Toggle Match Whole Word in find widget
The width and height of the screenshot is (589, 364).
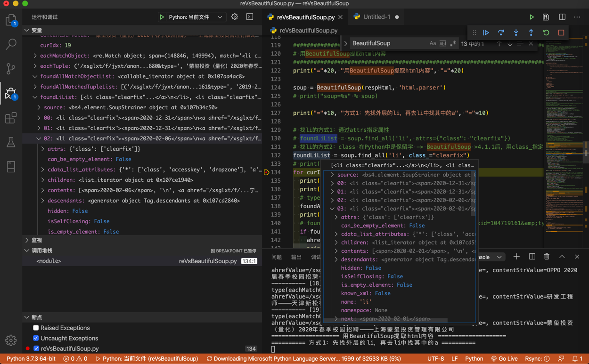click(443, 43)
